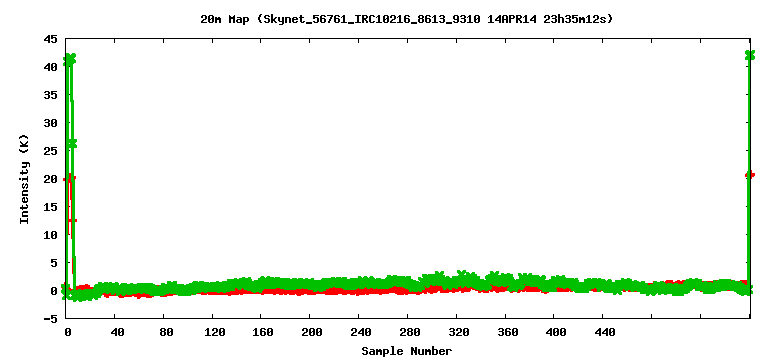The image size is (768, 360).
Task: Click the green peak marker at far right
Action: 749,55
